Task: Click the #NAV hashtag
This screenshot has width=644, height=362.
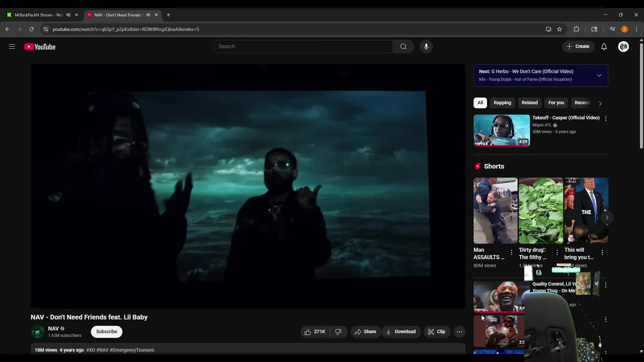Action: (102, 350)
